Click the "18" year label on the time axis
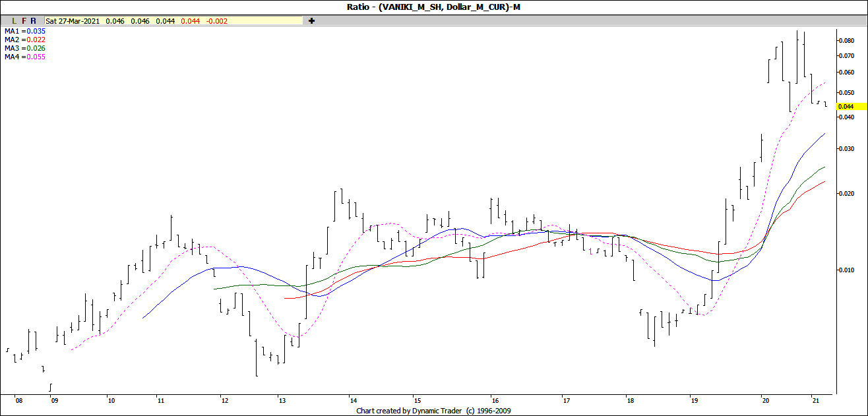868x416 pixels. click(630, 401)
